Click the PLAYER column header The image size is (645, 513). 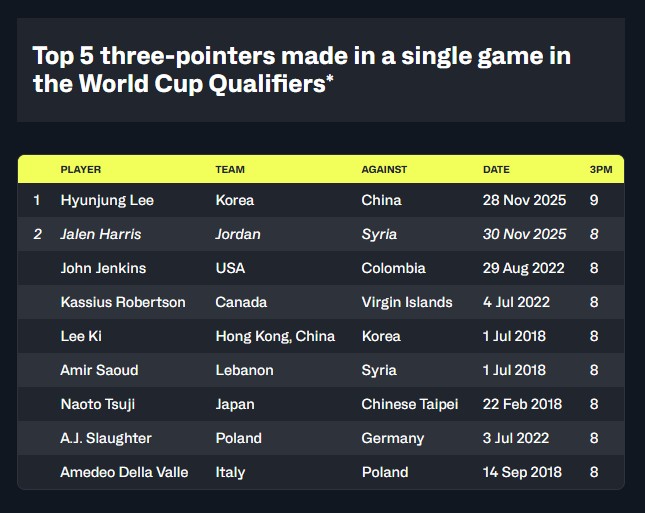pyautogui.click(x=81, y=170)
